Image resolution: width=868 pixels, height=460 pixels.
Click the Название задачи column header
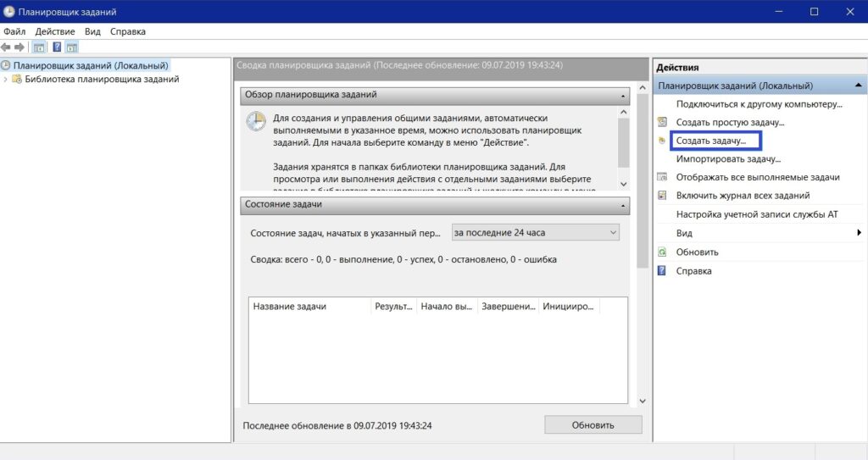[309, 306]
